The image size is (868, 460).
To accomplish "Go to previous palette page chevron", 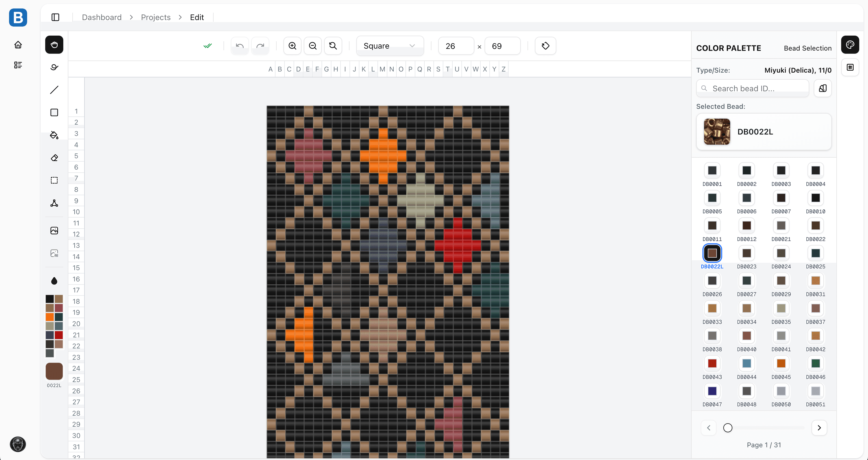I will (709, 428).
